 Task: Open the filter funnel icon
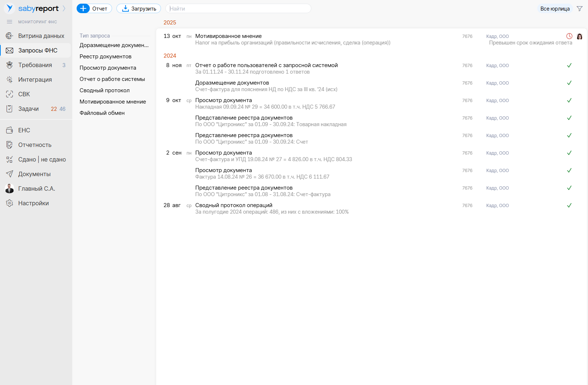coord(579,8)
